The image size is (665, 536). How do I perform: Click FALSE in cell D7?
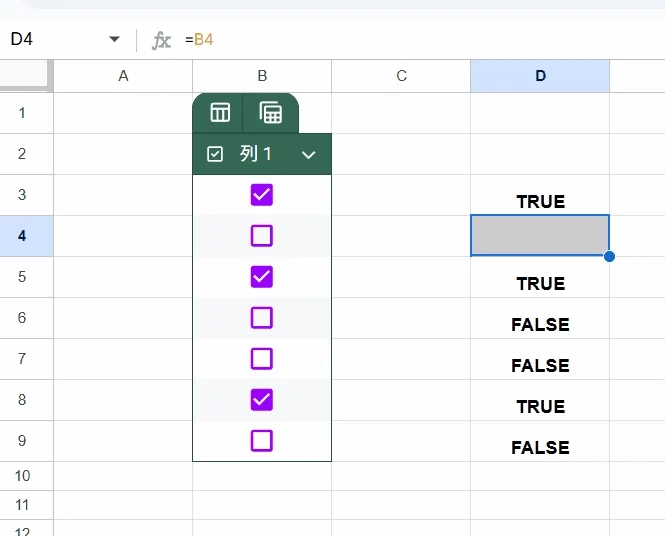540,366
